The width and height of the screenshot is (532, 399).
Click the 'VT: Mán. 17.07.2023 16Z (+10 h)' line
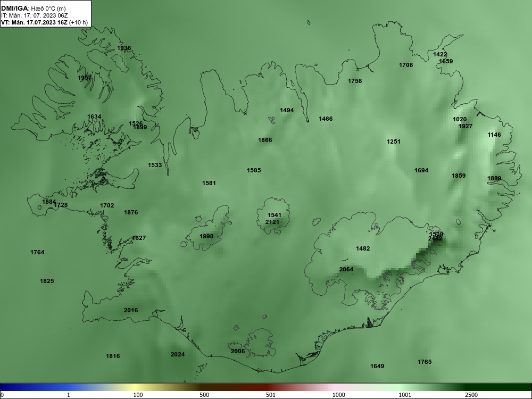(x=45, y=23)
